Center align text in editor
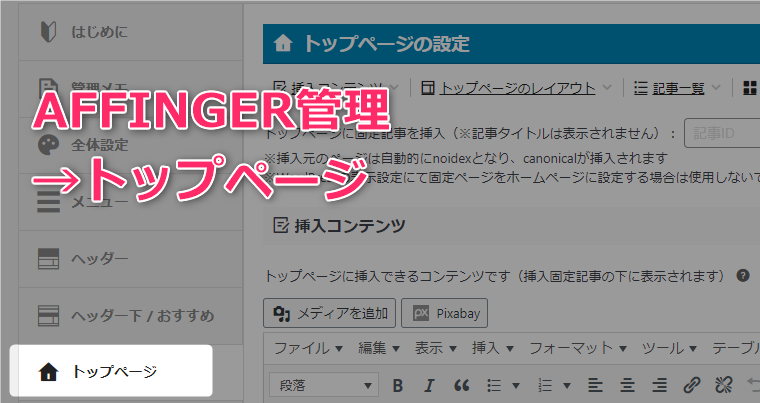Image resolution: width=760 pixels, height=403 pixels. 627,386
